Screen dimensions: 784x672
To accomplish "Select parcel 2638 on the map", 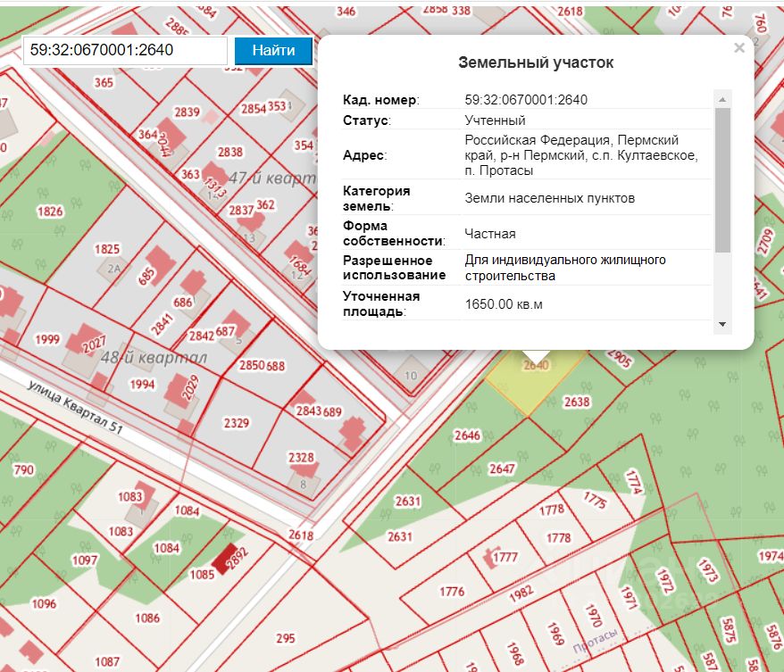I will [577, 402].
